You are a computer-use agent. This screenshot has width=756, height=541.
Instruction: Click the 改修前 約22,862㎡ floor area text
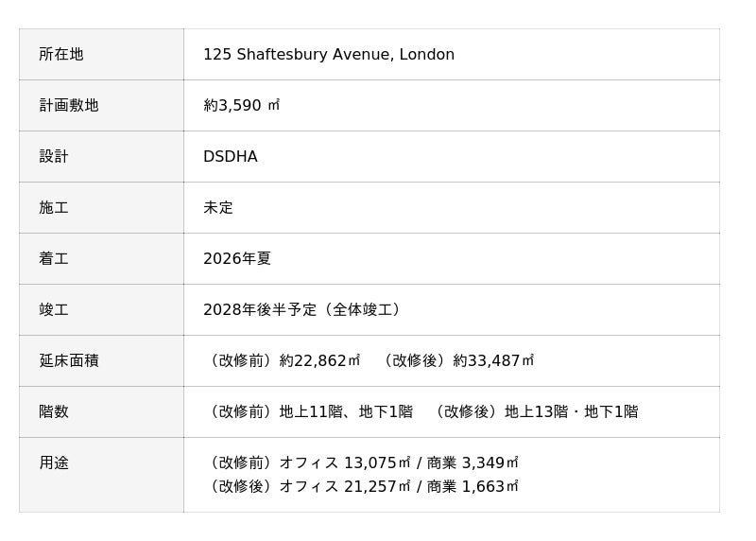283,361
